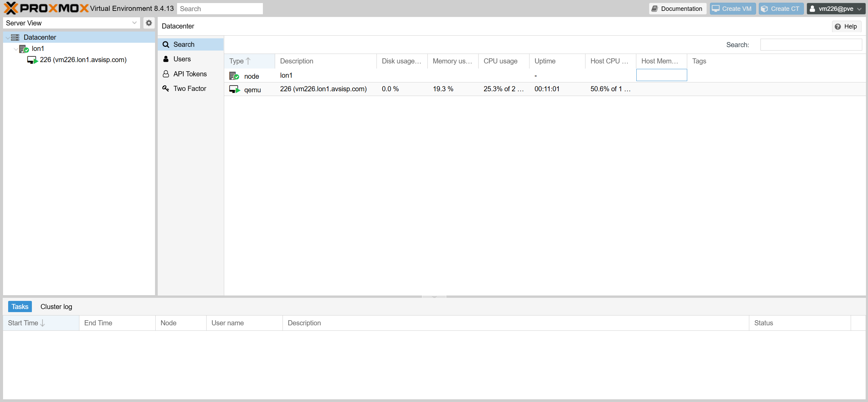This screenshot has height=402, width=868.
Task: Click the Host Mem column header
Action: click(661, 61)
